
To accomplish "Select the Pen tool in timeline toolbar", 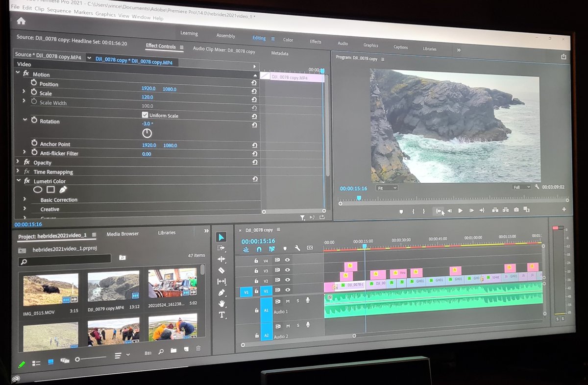I will click(x=221, y=292).
